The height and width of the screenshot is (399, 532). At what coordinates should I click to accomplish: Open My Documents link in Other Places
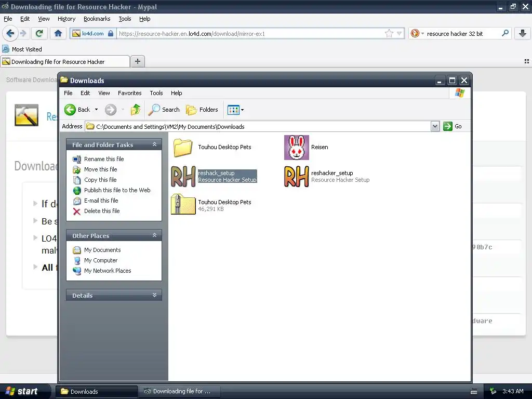102,250
